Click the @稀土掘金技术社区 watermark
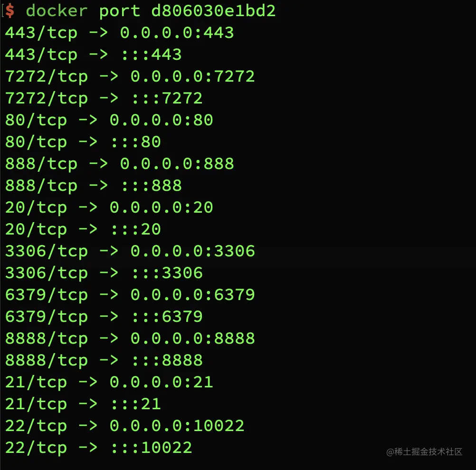 pyautogui.click(x=424, y=452)
